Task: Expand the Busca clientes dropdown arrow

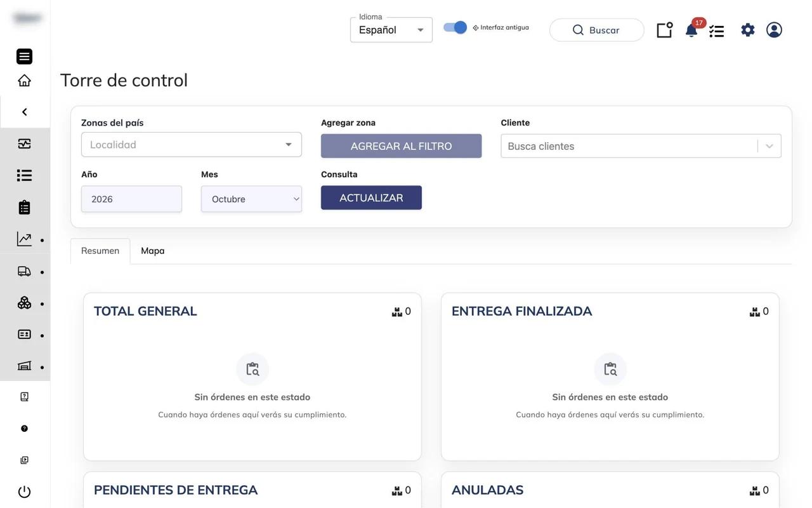Action: click(769, 146)
